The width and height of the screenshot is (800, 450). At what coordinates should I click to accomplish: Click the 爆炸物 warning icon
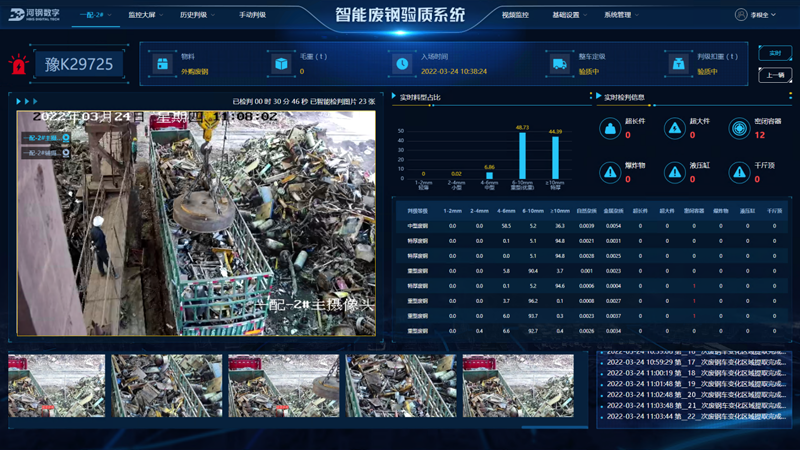pos(609,172)
